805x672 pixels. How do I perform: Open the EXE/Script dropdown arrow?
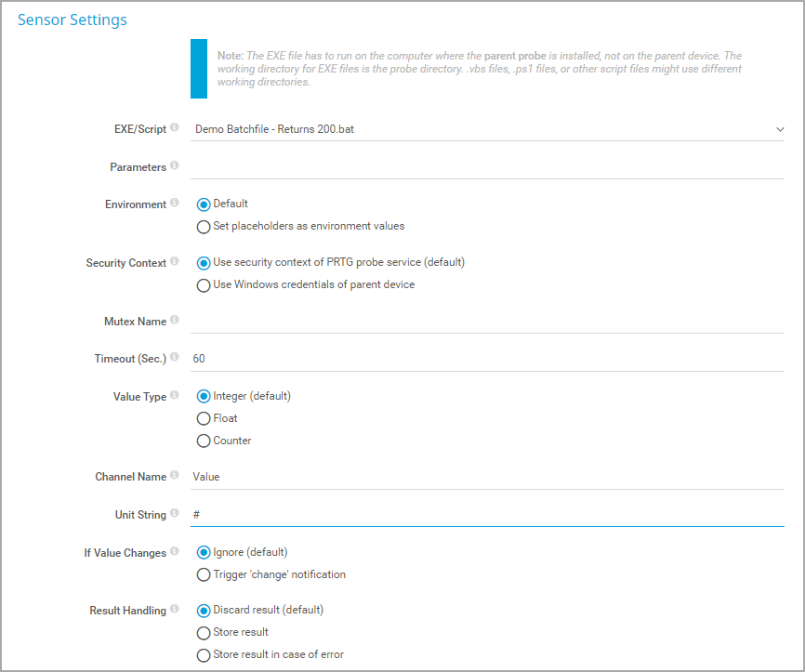pyautogui.click(x=780, y=129)
